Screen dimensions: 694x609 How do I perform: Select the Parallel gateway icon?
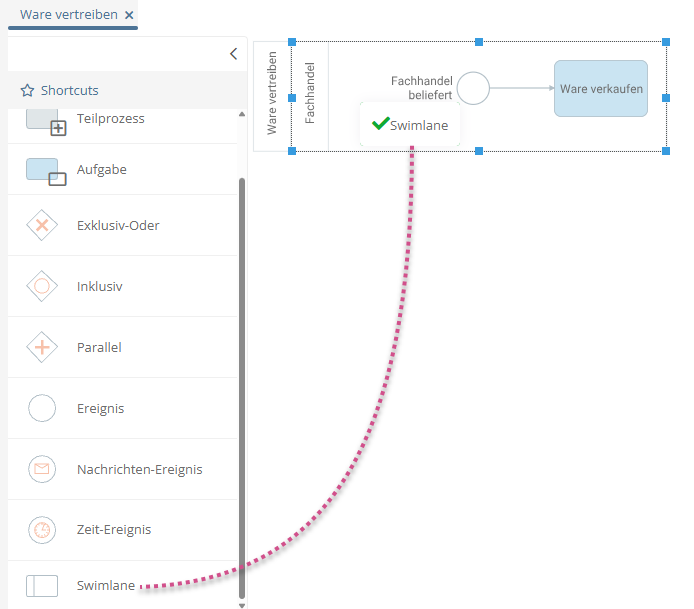point(42,348)
